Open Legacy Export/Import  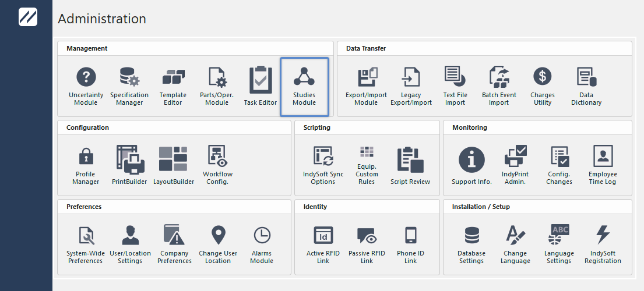click(411, 87)
